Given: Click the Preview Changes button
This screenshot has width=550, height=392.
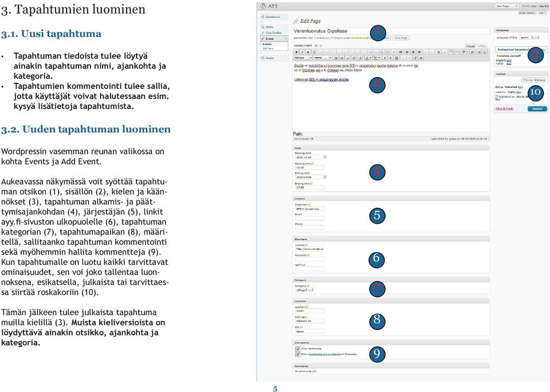Looking at the screenshot, I should click(534, 80).
